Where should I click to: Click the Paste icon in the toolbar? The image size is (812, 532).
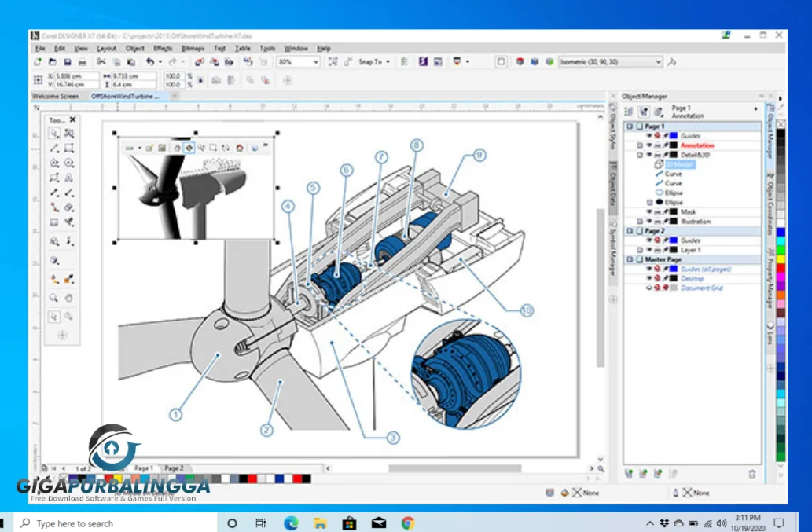click(x=131, y=62)
